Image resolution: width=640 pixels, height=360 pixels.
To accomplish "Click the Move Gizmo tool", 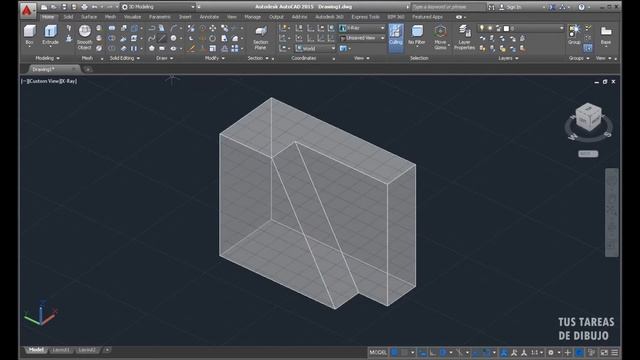I will (x=440, y=37).
